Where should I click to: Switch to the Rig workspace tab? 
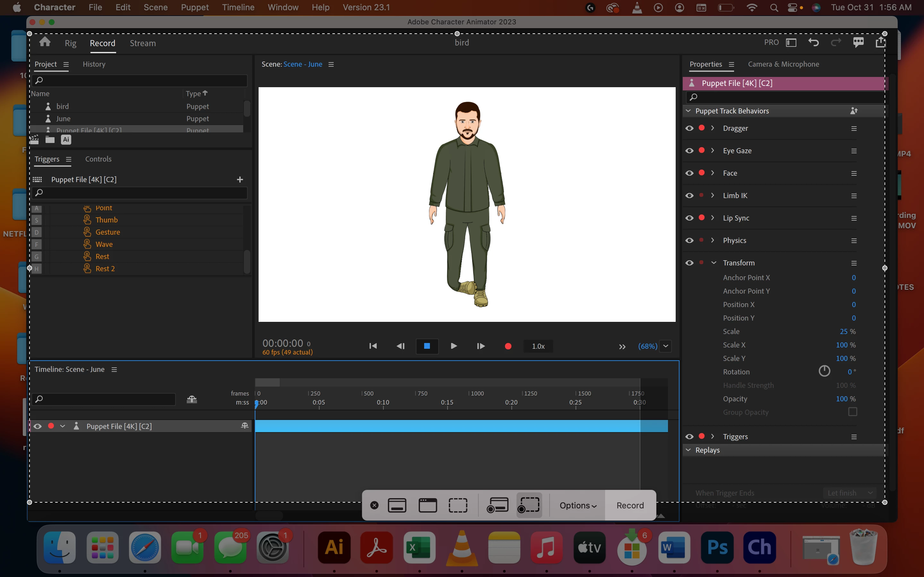coord(70,43)
